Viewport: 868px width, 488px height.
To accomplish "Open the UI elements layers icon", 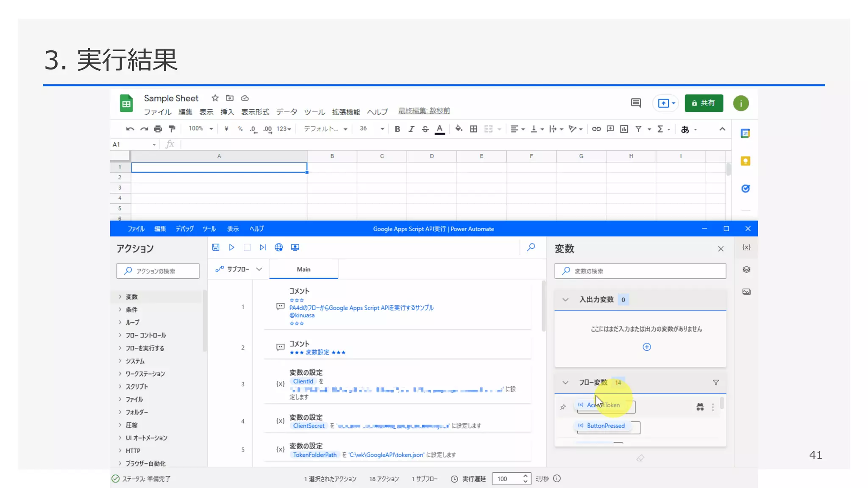I will [746, 270].
